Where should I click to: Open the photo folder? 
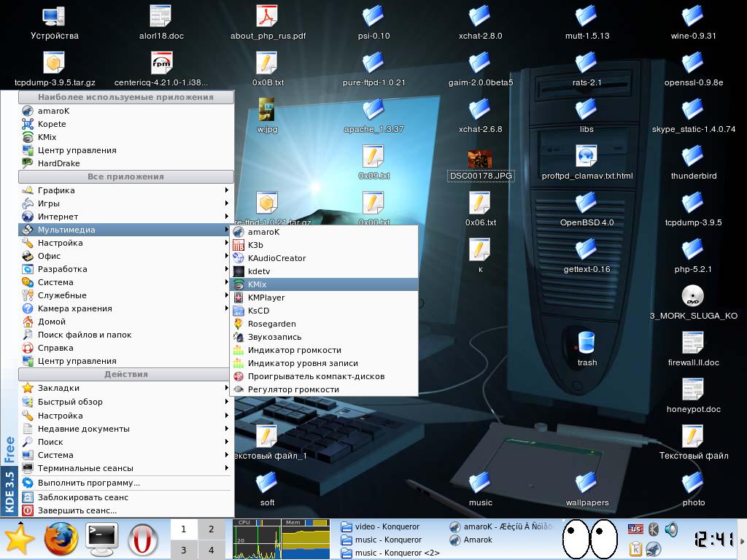[693, 489]
